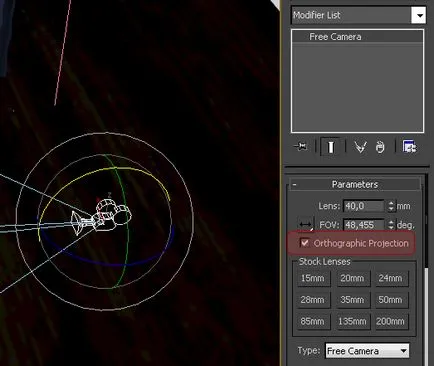
Task: Open Configure Modifier Sets icon
Action: coord(409,147)
